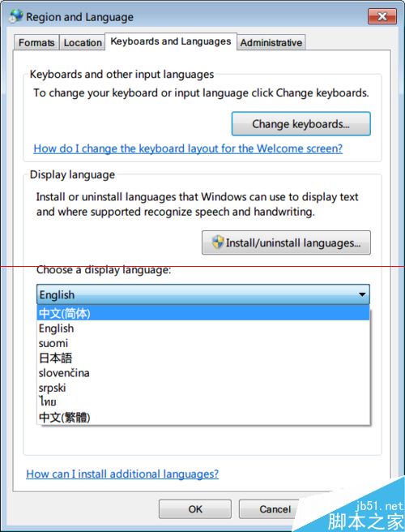
Task: Open the Location tab
Action: tap(83, 43)
